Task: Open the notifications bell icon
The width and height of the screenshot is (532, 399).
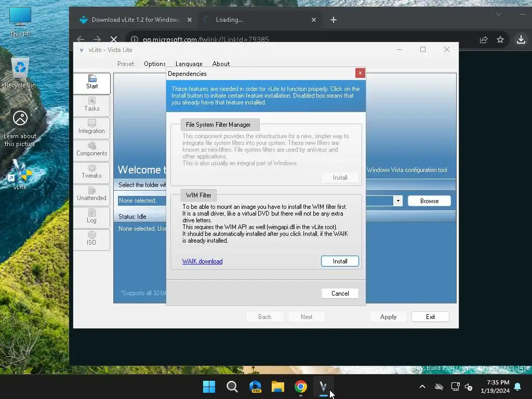Action: point(518,387)
